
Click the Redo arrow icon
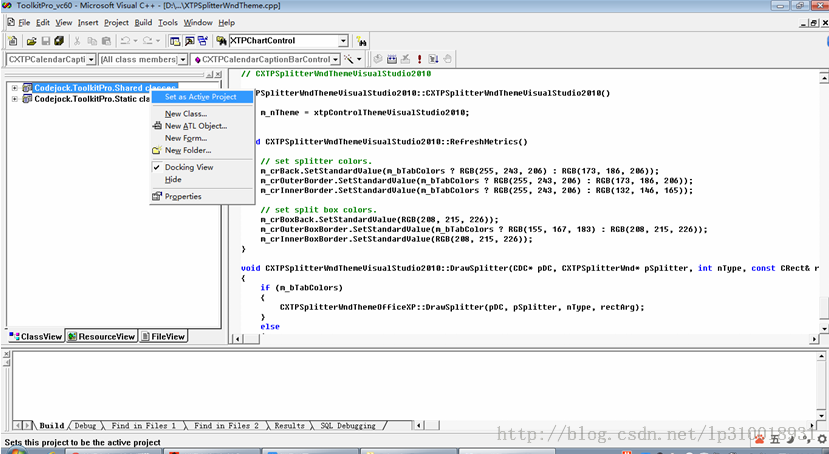(x=148, y=41)
